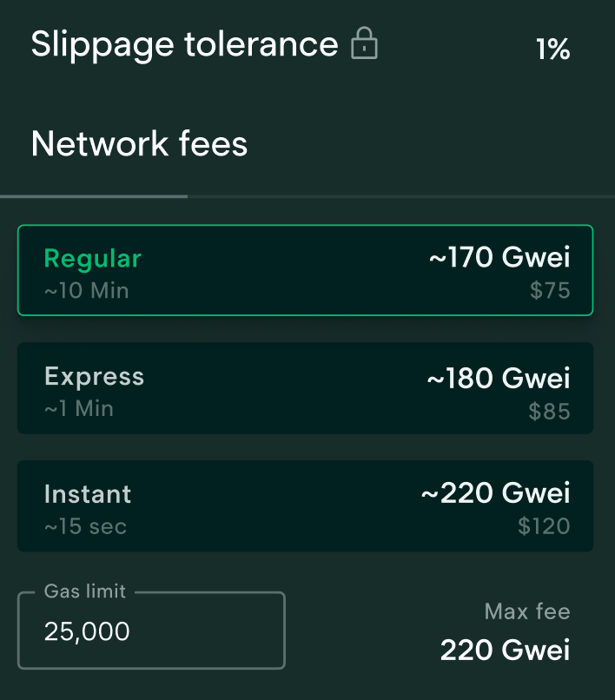The image size is (615, 700).
Task: Click the Slippage tolerance label
Action: (x=182, y=44)
